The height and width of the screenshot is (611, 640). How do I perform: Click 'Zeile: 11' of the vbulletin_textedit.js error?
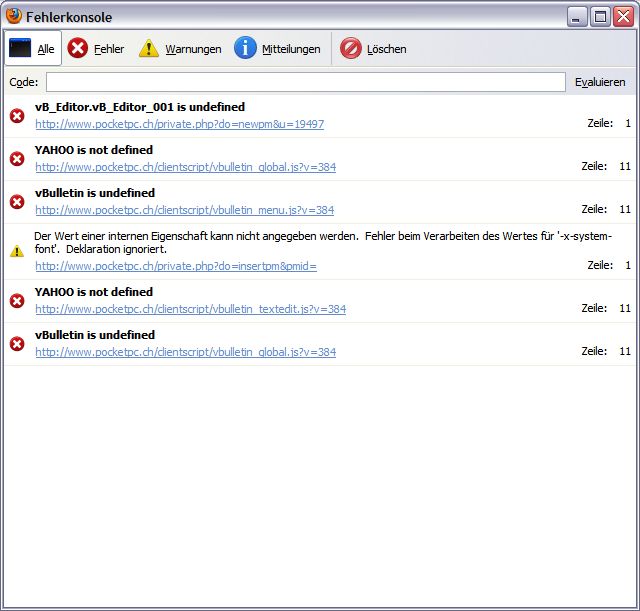pos(606,308)
